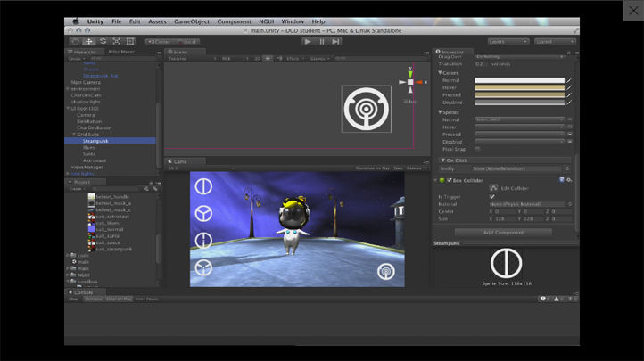Screen dimensions: 644x361
Task: Open the Layers dropdown
Action: click(x=508, y=42)
